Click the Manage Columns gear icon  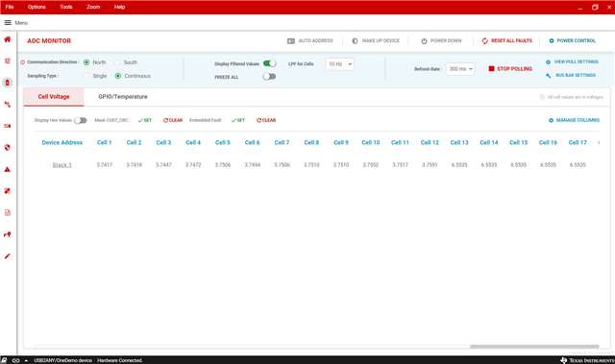click(x=551, y=120)
